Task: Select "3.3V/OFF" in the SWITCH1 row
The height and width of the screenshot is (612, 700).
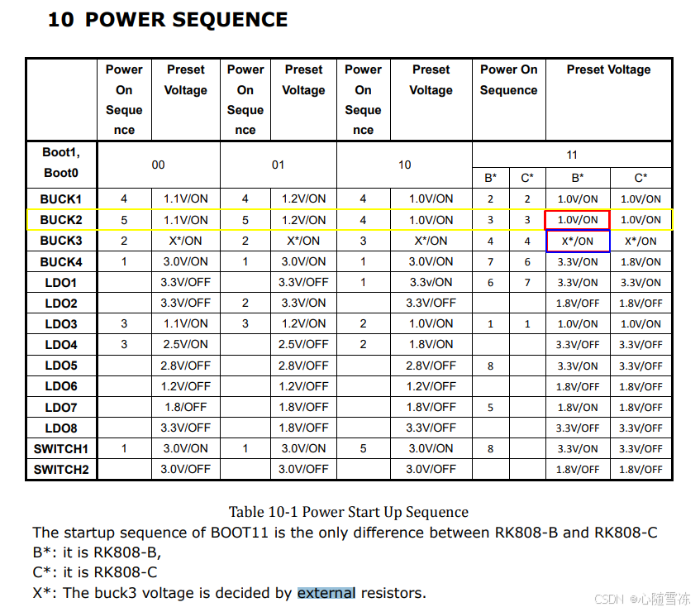Action: tap(640, 448)
